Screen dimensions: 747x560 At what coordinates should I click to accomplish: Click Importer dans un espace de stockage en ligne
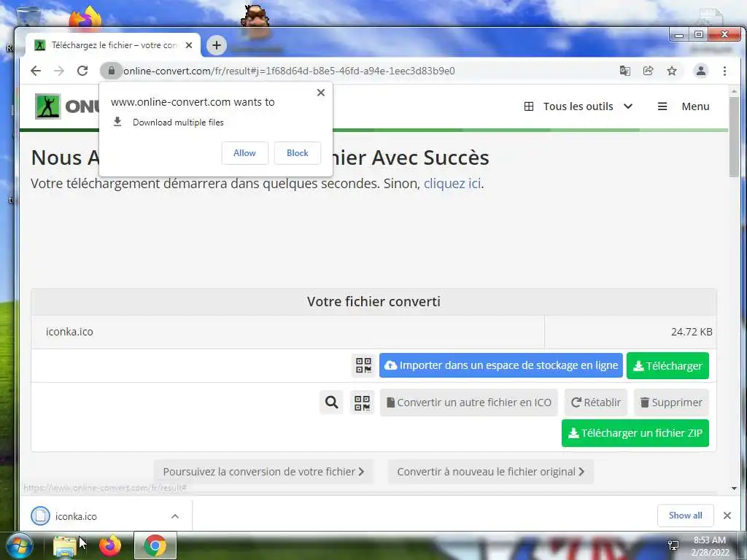click(501, 366)
